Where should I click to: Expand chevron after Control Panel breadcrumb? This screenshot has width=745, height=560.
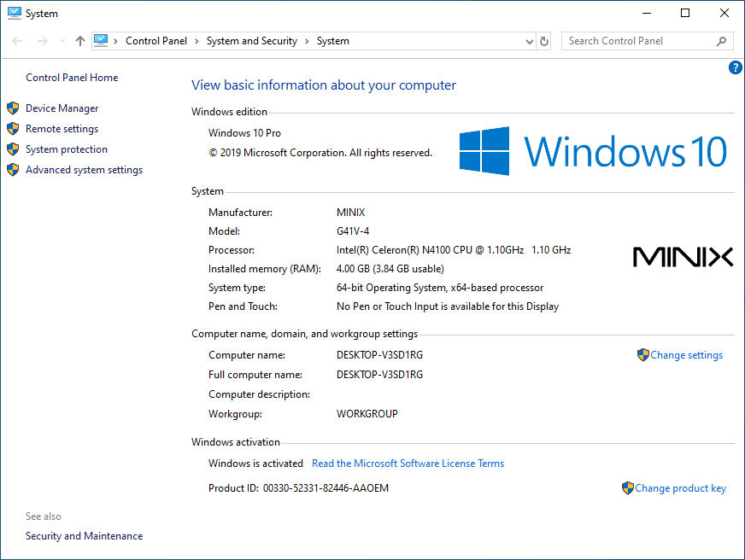pos(197,41)
